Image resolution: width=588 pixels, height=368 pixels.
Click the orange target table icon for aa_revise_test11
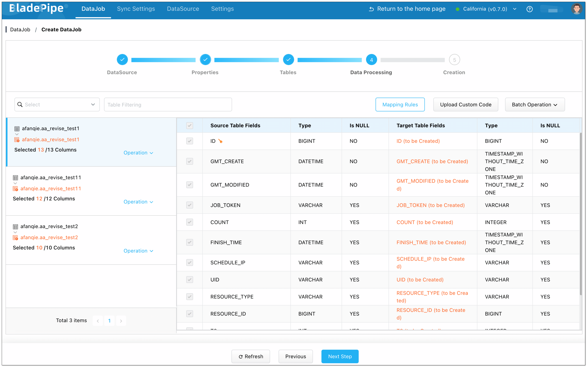(x=15, y=189)
